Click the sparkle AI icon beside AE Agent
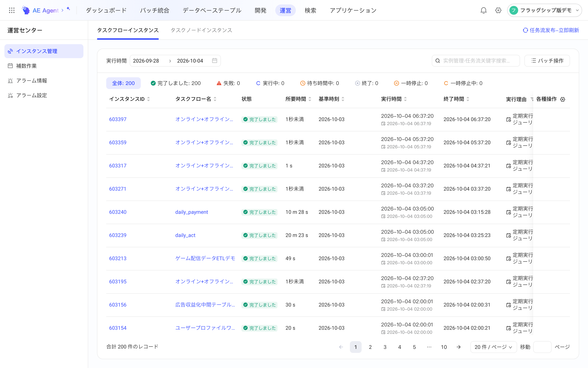The width and height of the screenshot is (588, 368). (x=69, y=8)
